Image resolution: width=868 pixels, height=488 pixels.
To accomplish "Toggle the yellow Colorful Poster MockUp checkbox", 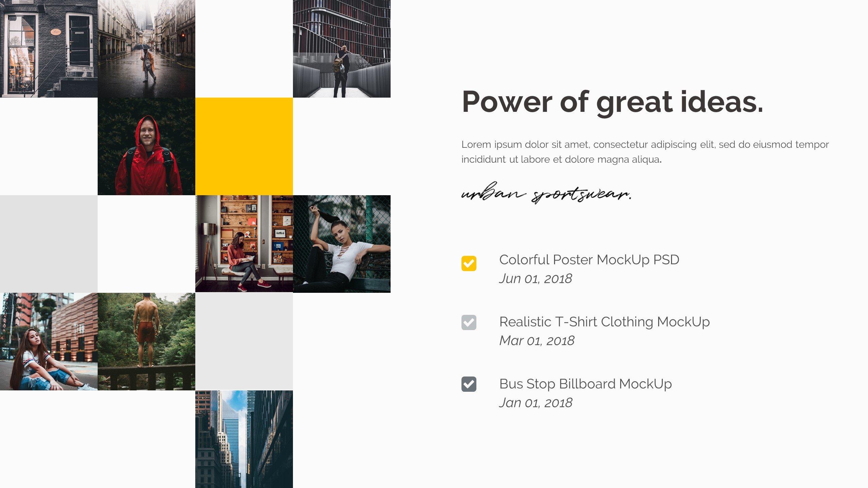I will (x=469, y=263).
